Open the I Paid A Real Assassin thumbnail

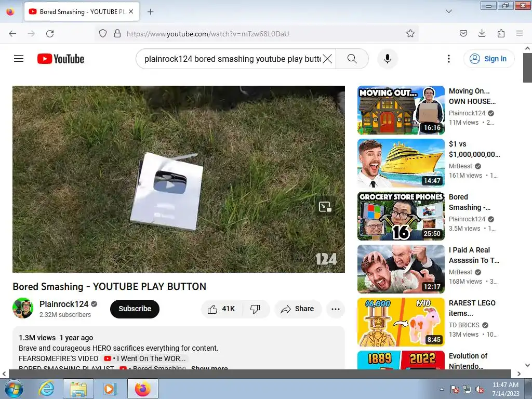pos(401,269)
